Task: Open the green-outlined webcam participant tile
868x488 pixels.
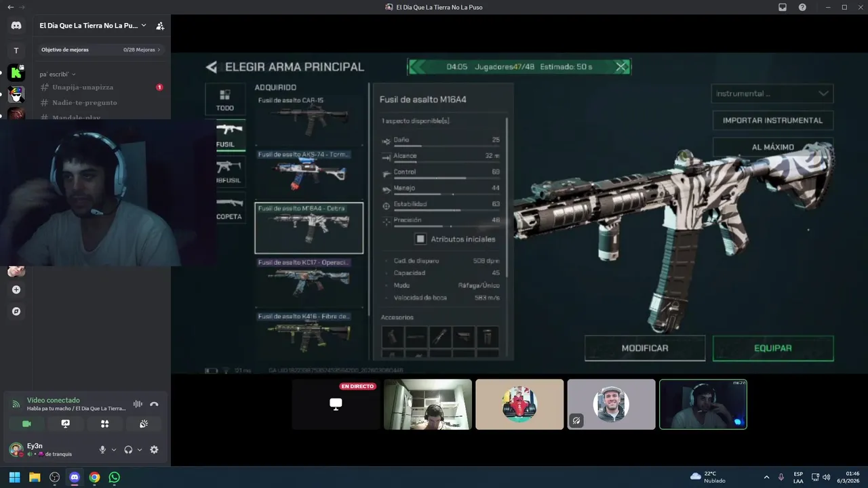Action: click(703, 404)
